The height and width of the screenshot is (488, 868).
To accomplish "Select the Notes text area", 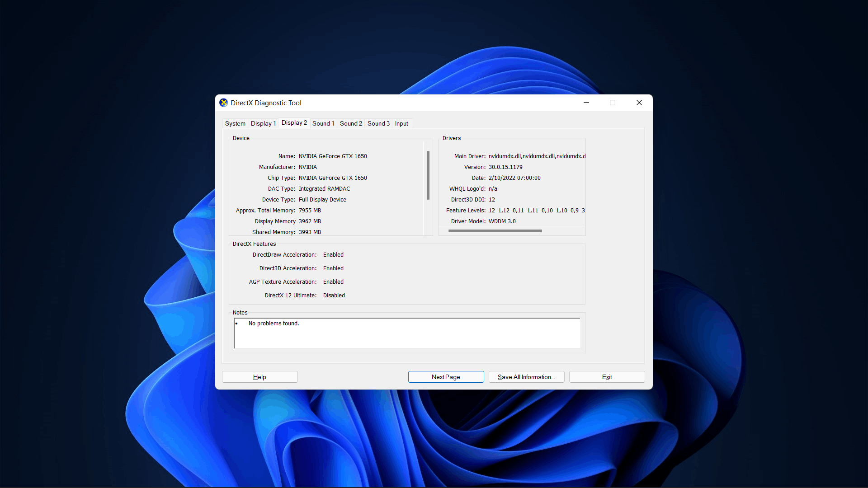I will (407, 333).
